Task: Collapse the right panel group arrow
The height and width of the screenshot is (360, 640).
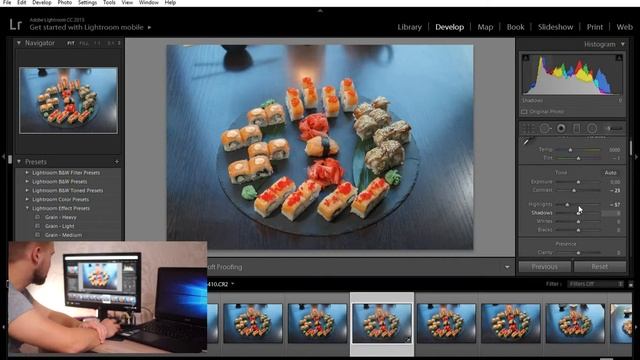Action: coord(636,156)
